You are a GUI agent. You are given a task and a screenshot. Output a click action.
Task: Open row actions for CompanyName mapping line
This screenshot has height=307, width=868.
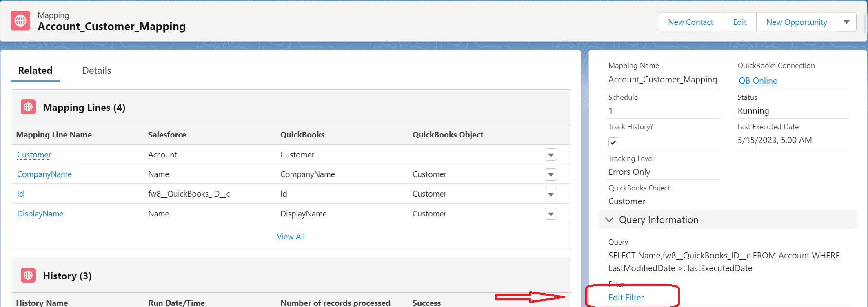pyautogui.click(x=551, y=174)
